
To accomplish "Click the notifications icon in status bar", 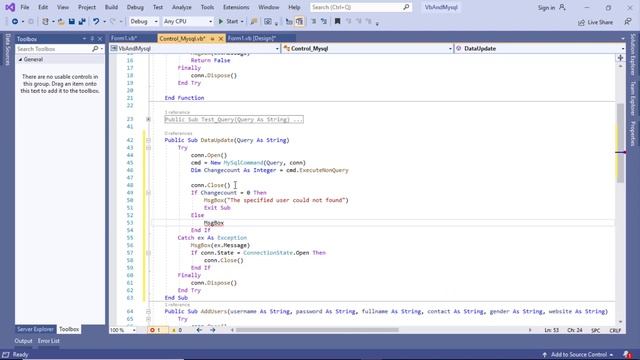I will point(628,355).
